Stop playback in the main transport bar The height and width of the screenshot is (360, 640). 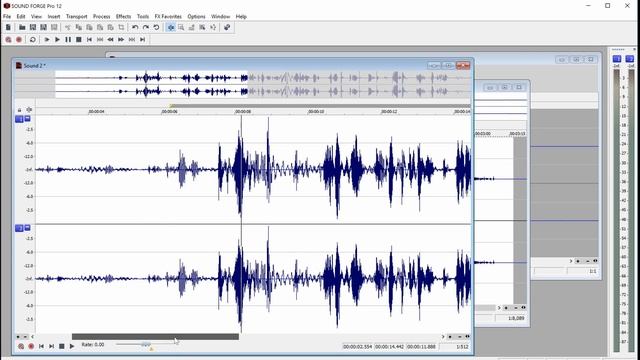78,40
